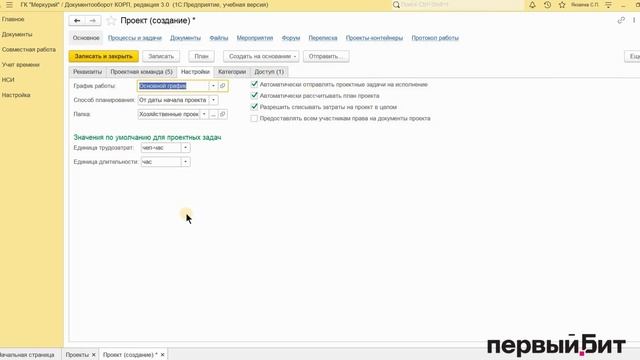
Task: Click Записать и закрыть button
Action: [x=104, y=56]
